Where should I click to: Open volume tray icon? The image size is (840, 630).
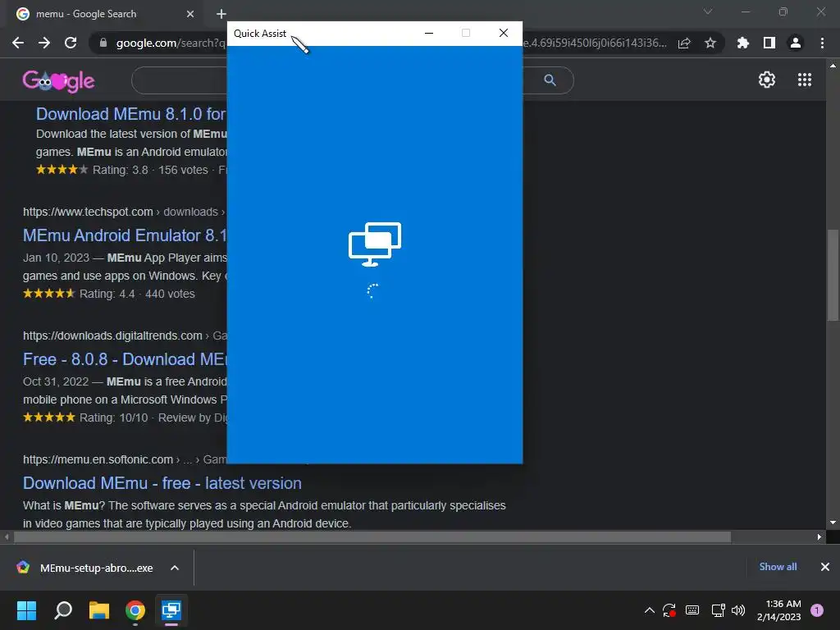[x=738, y=610]
